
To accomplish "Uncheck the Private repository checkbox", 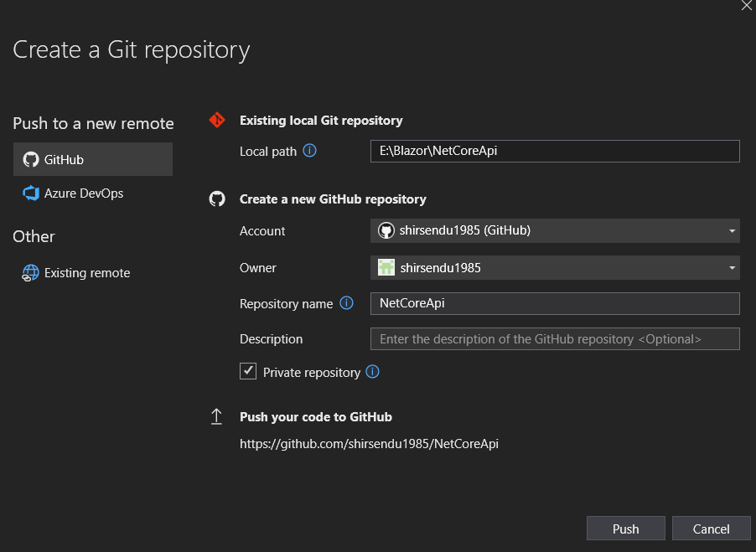I will click(248, 371).
